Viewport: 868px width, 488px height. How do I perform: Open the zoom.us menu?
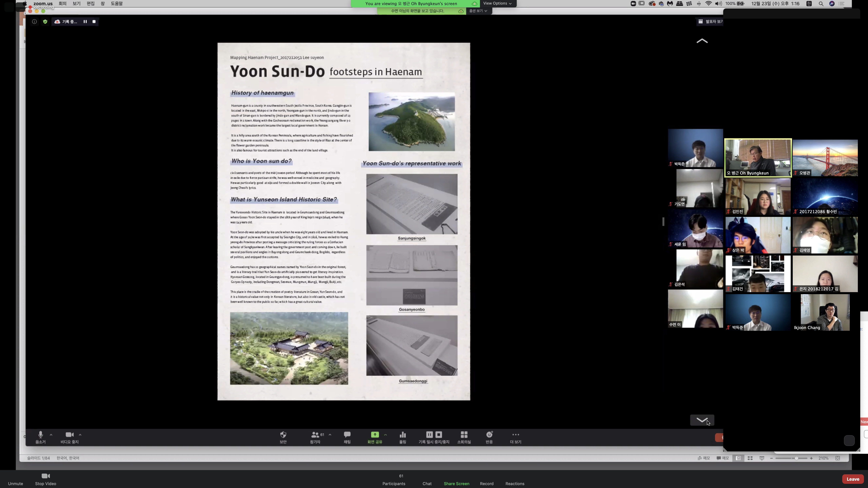pos(43,3)
